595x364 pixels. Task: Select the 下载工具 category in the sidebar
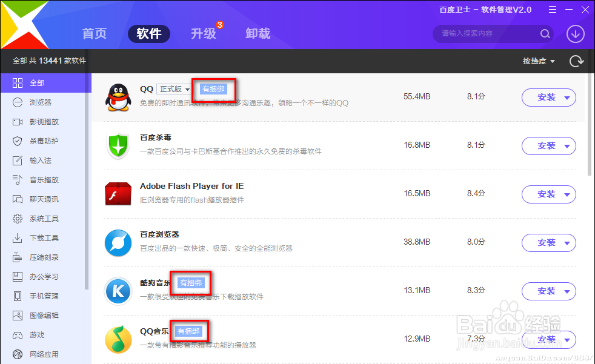click(42, 238)
